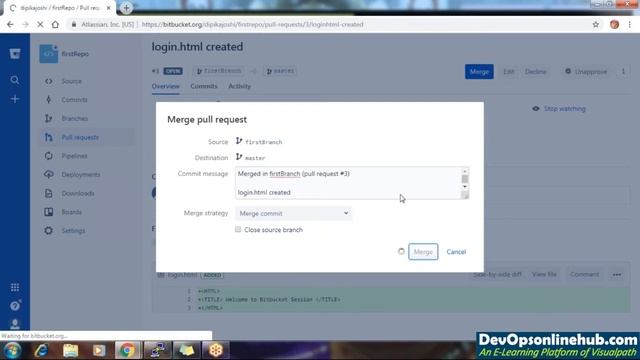Open Chrome profile avatar icon
The height and width of the screenshot is (360, 640).
point(614,24)
